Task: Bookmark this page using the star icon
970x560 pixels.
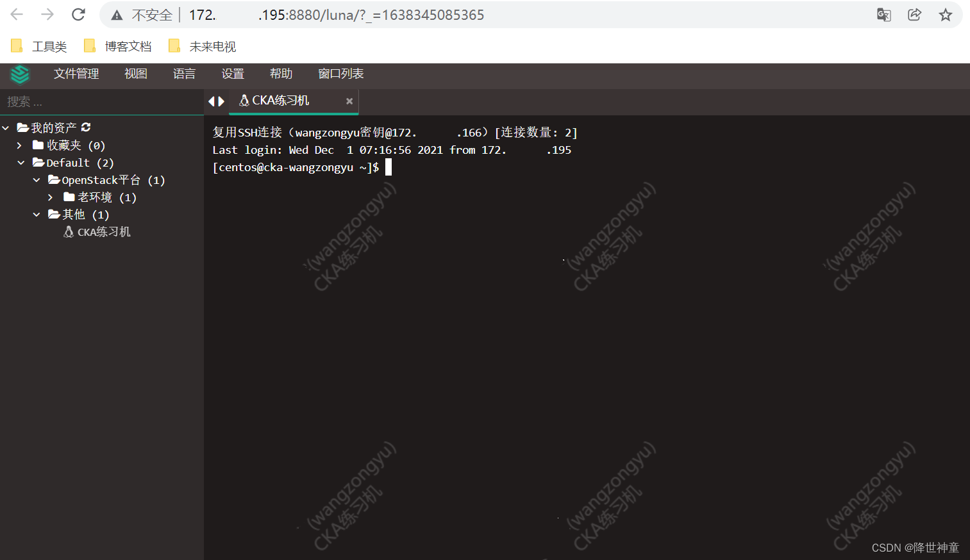Action: 945,14
